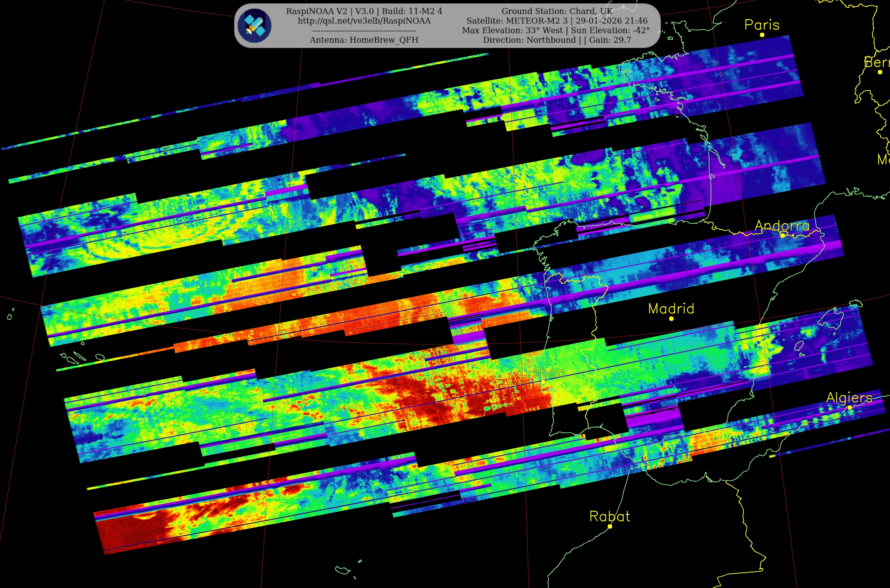
Task: Click the Max Elevation 33° West text
Action: click(x=513, y=30)
